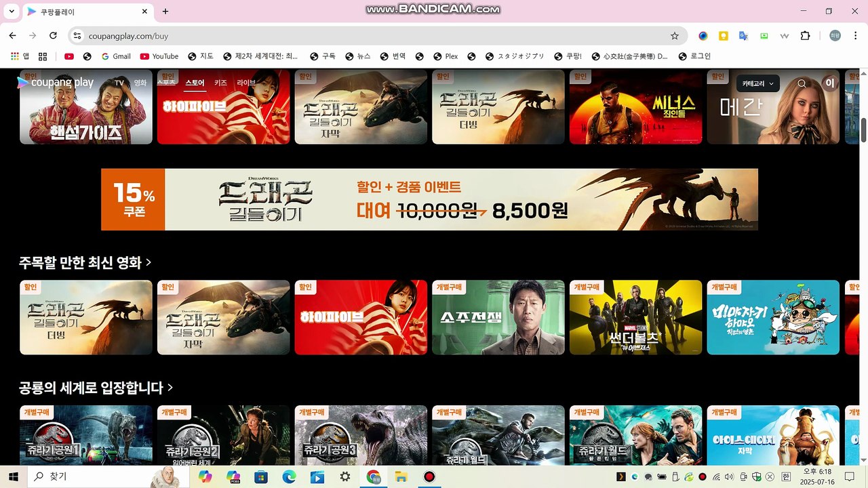This screenshot has height=488, width=868.
Task: Open the 지도 bookmark
Action: coord(201,56)
